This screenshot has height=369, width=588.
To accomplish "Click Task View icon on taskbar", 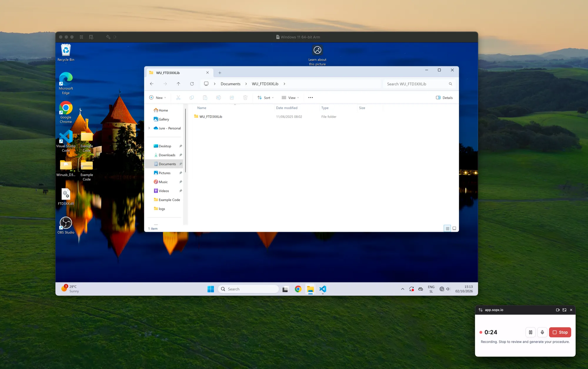I will (x=285, y=289).
